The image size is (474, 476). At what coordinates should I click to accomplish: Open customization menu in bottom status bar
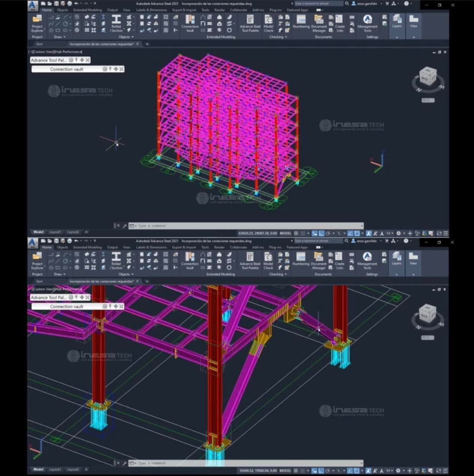pos(445,471)
